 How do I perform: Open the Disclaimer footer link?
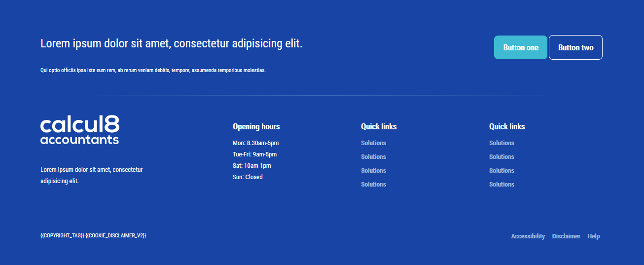(x=566, y=236)
